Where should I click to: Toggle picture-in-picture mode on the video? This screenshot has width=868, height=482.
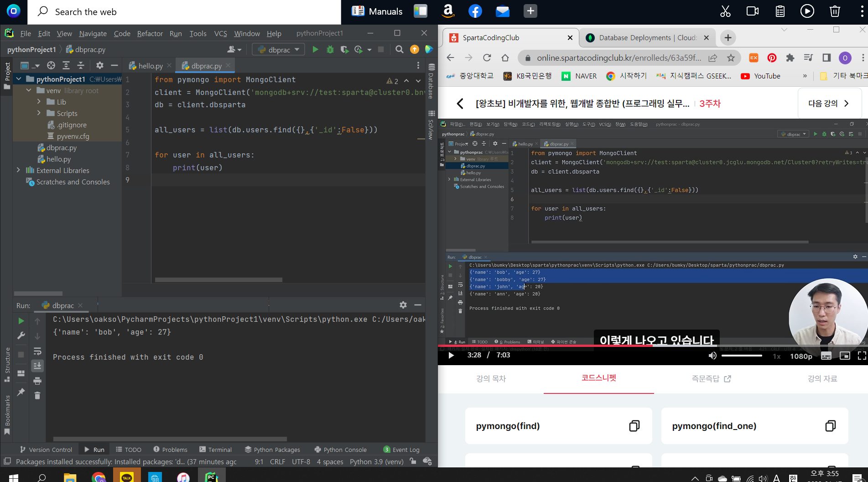pos(845,356)
